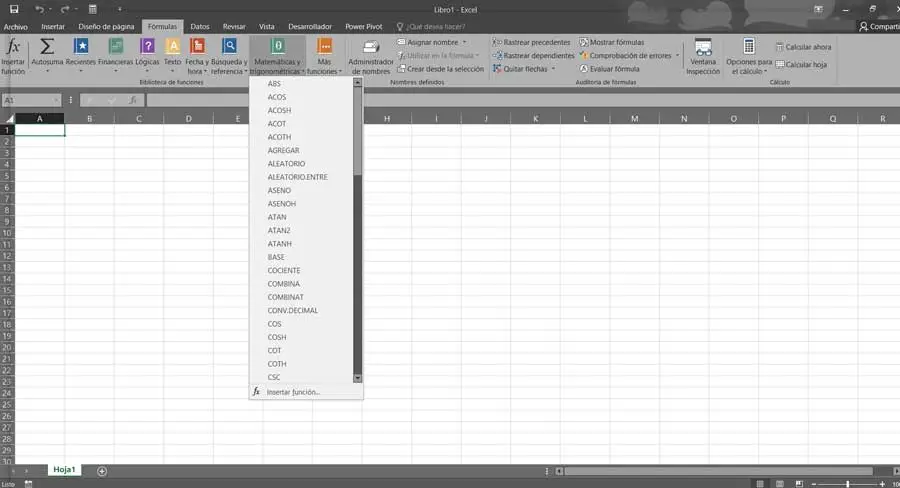
Task: Select column H header
Action: pos(387,118)
